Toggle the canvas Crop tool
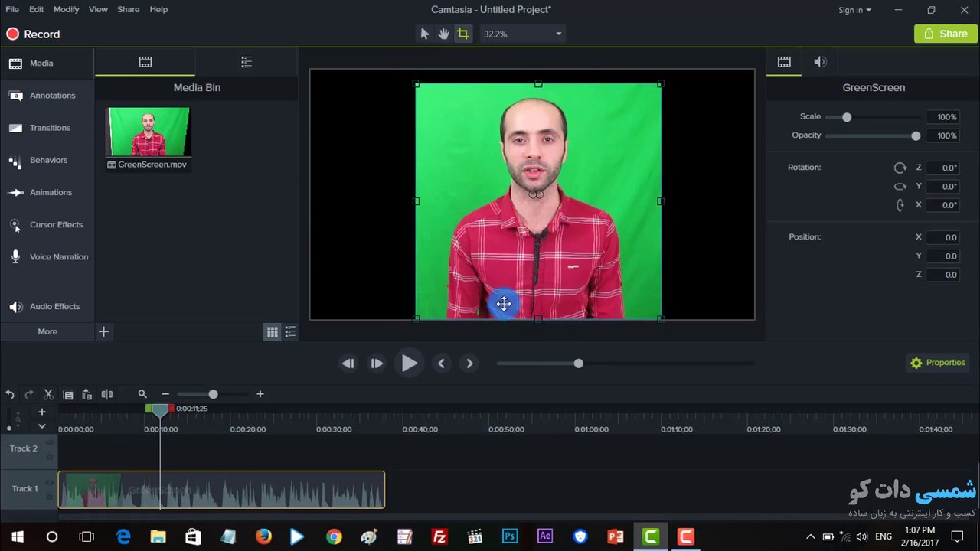This screenshot has height=551, width=980. (x=463, y=34)
